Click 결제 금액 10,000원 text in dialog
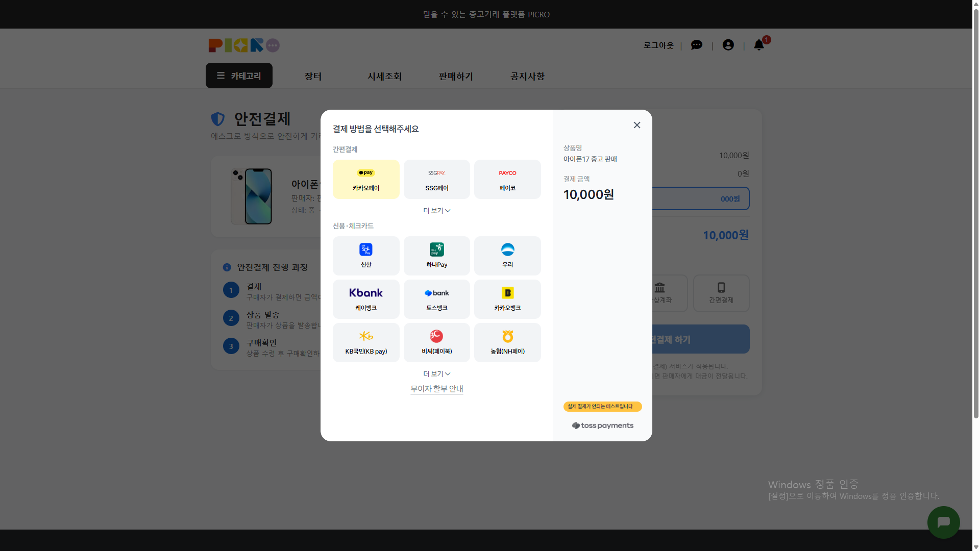Image resolution: width=980 pixels, height=551 pixels. [x=589, y=194]
